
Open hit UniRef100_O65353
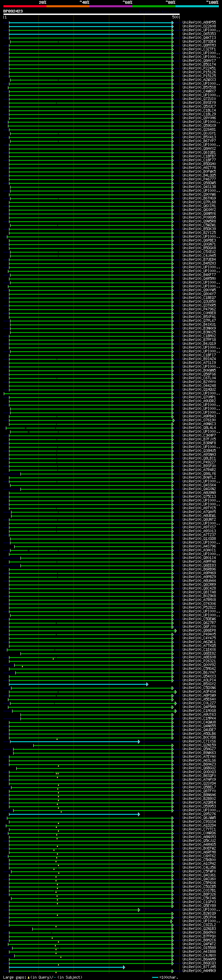coord(199,34)
